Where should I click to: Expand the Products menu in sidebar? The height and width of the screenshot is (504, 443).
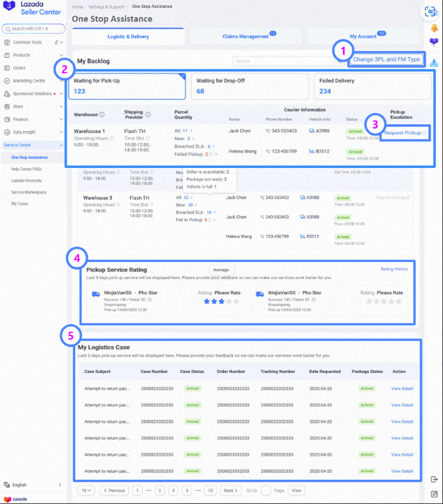pyautogui.click(x=33, y=55)
